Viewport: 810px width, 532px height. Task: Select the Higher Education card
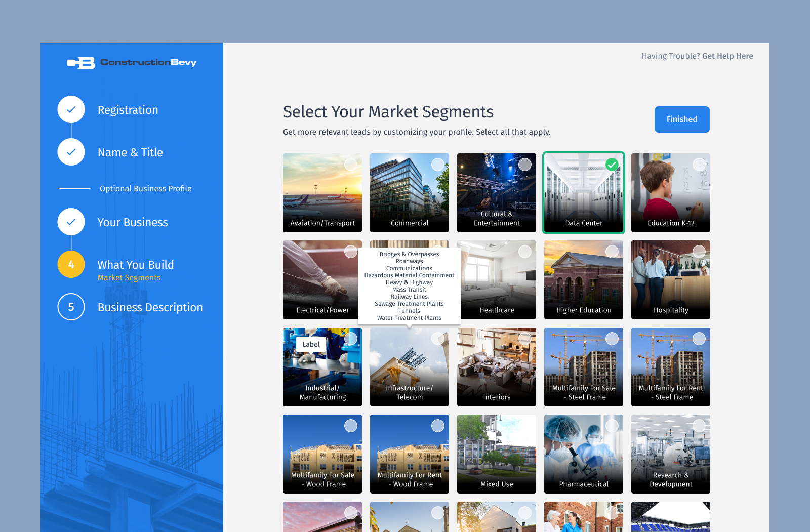pyautogui.click(x=584, y=280)
